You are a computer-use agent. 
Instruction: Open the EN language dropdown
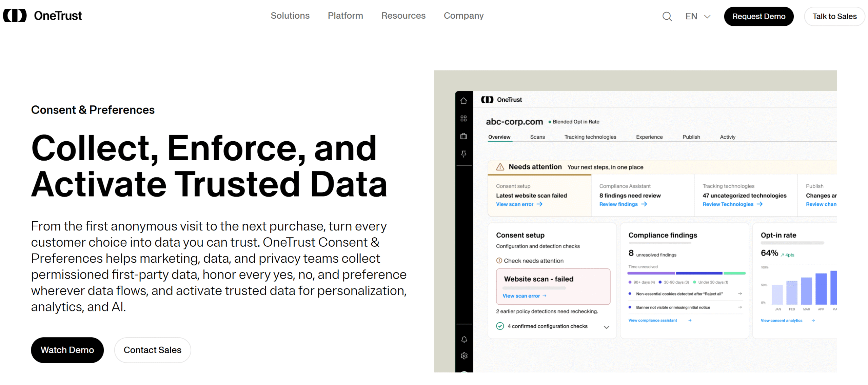pos(697,16)
